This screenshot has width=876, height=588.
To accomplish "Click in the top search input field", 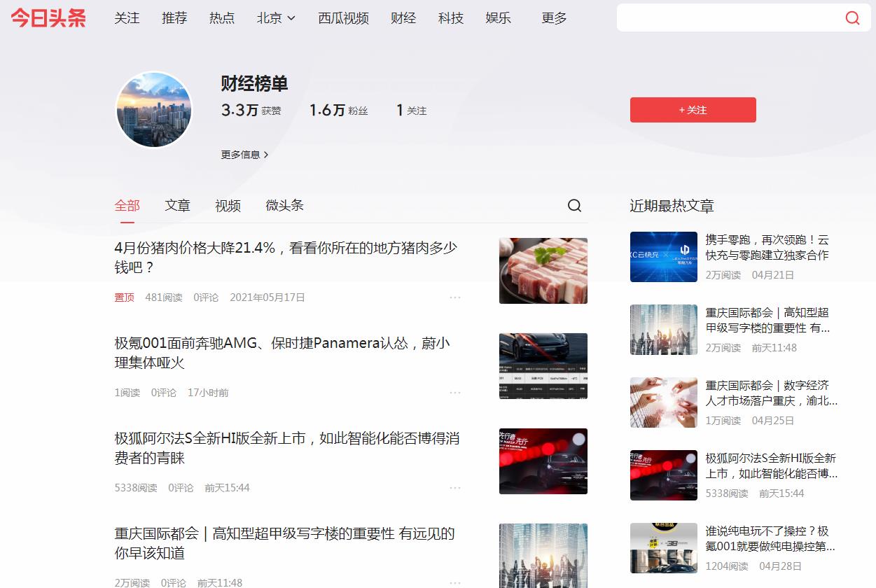I will (x=728, y=18).
